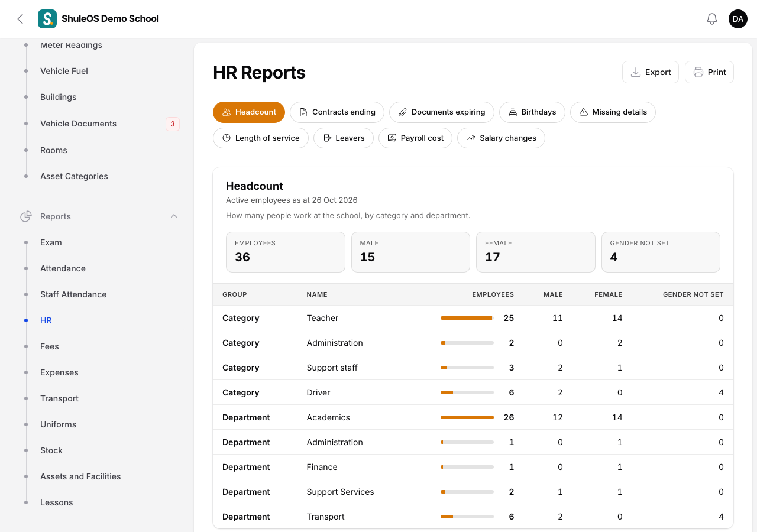Click the Academics row progress bar
This screenshot has height=532, width=757.
(467, 417)
